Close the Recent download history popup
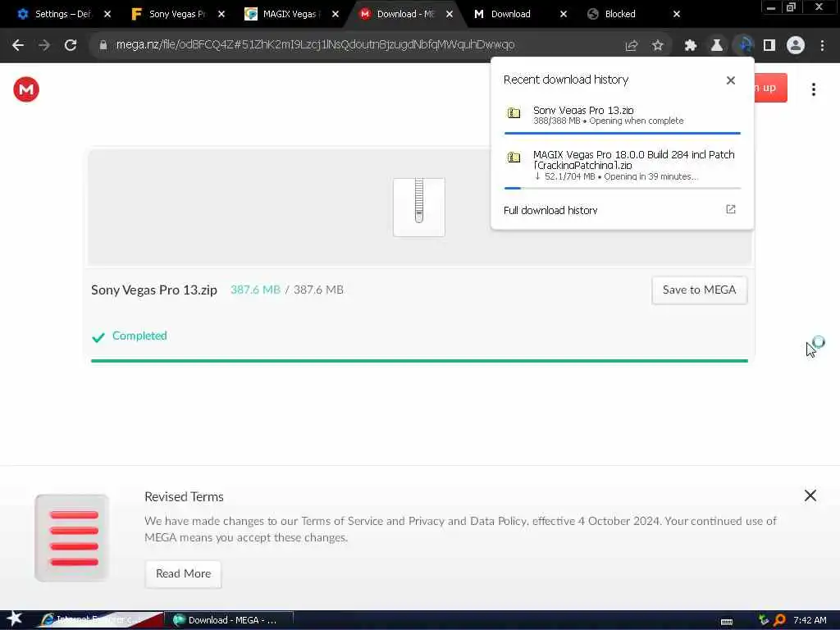Screen dimensions: 840x630 pyautogui.click(x=731, y=80)
